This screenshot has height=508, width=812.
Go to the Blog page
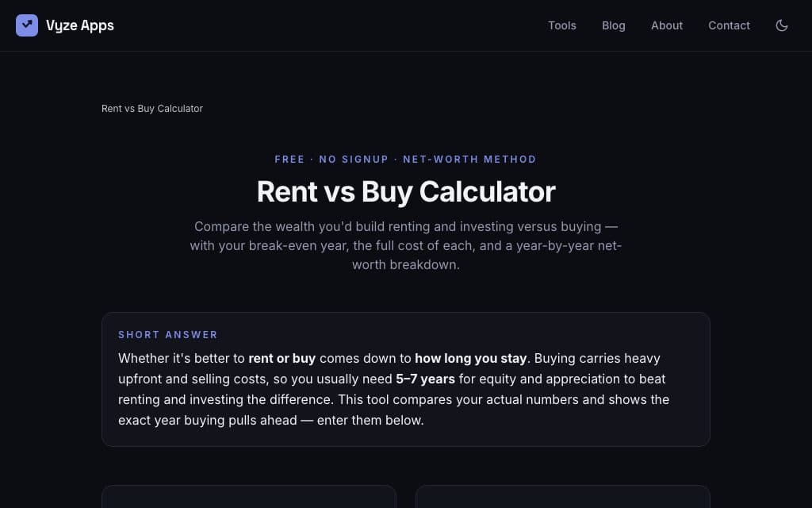(613, 25)
